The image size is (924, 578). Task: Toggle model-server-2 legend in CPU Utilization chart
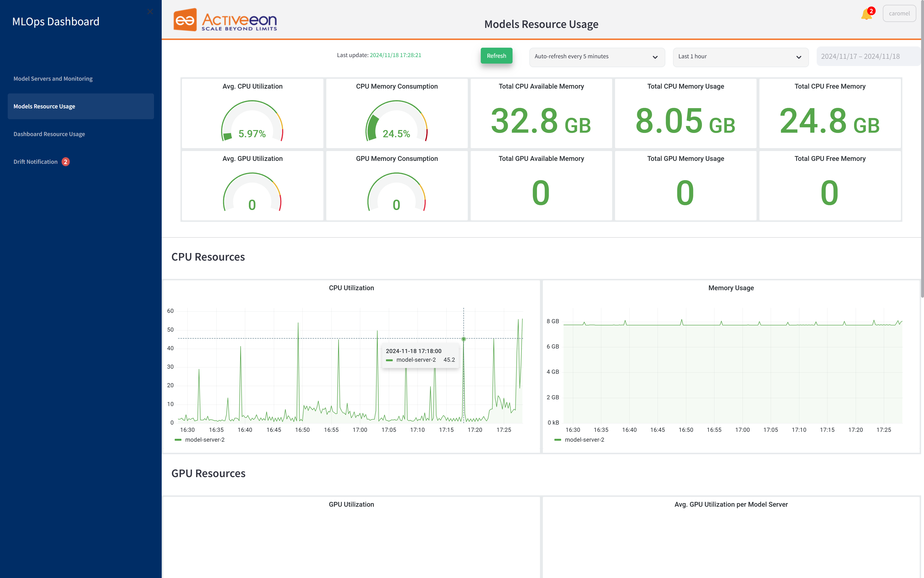(x=200, y=440)
